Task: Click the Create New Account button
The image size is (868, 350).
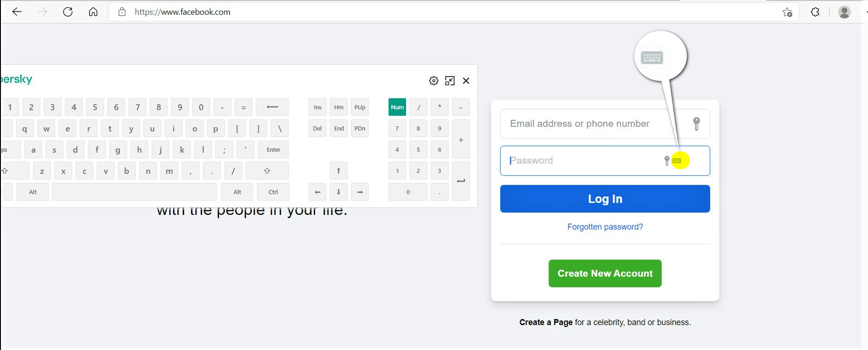Action: [x=605, y=273]
